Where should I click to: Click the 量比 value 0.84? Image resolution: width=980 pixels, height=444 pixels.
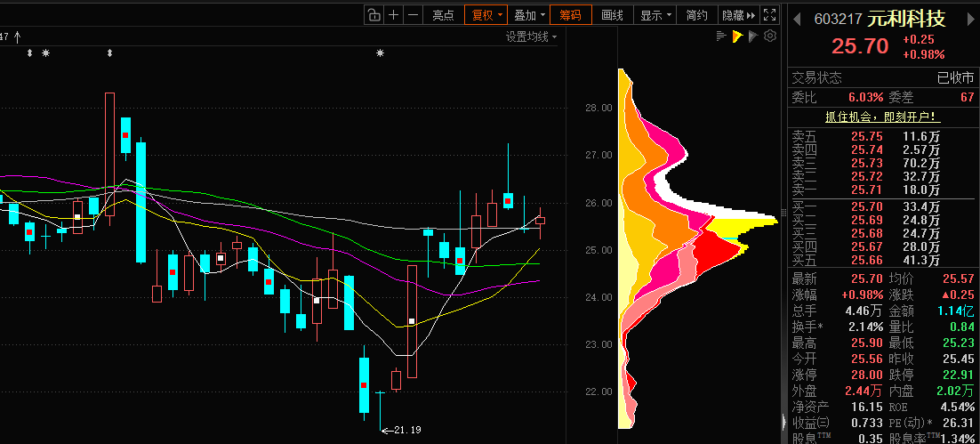(962, 327)
